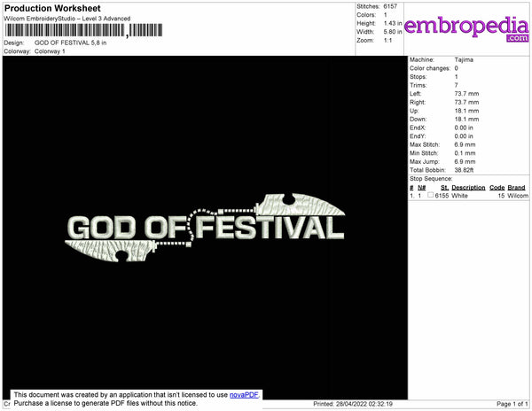The image size is (532, 411).
Task: Select the first stop sequence row description White
Action: pyautogui.click(x=460, y=196)
